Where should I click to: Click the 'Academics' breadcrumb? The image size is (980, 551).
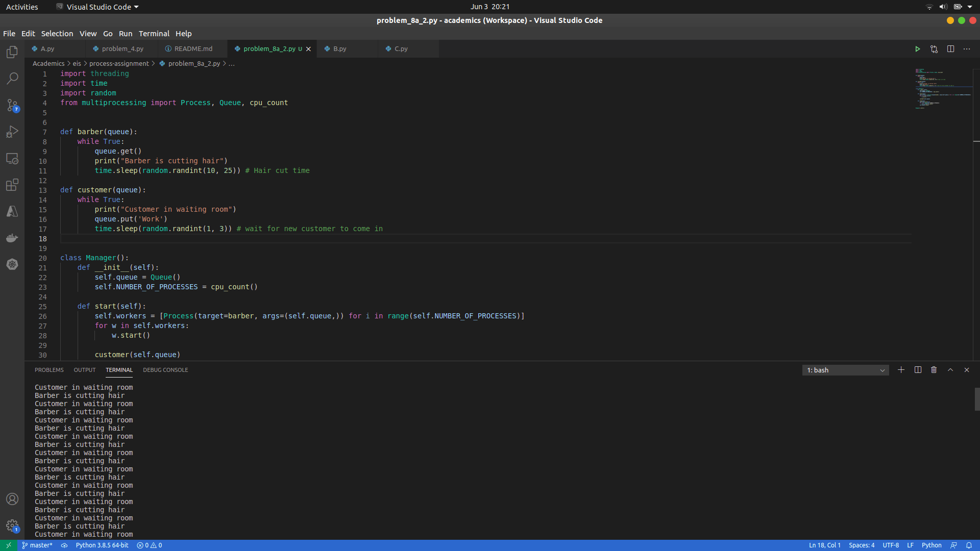click(48, 64)
